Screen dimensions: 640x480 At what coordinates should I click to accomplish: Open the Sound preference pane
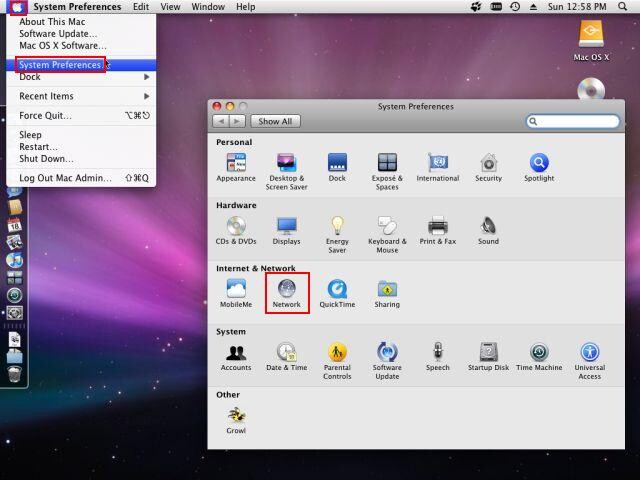pos(488,231)
